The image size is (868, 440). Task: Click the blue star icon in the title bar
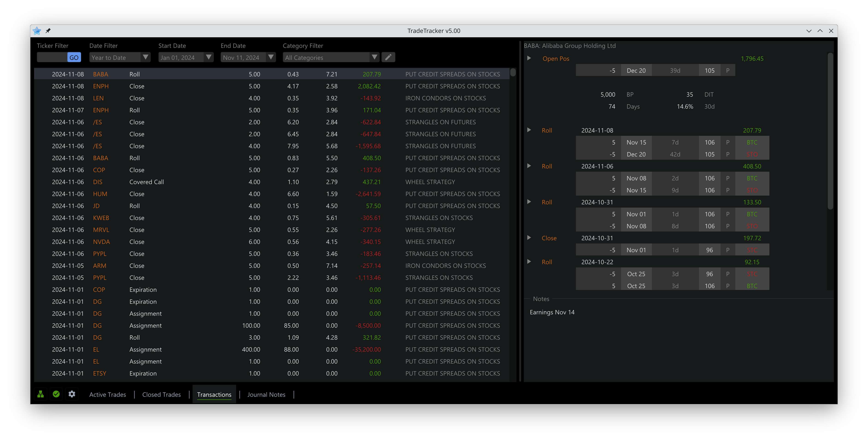pos(37,31)
